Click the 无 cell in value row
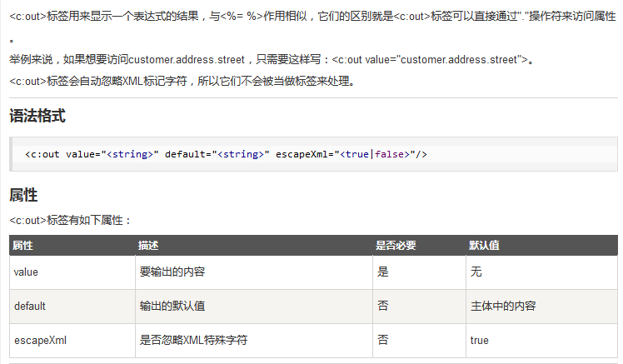This screenshot has width=623, height=364. pyautogui.click(x=476, y=272)
